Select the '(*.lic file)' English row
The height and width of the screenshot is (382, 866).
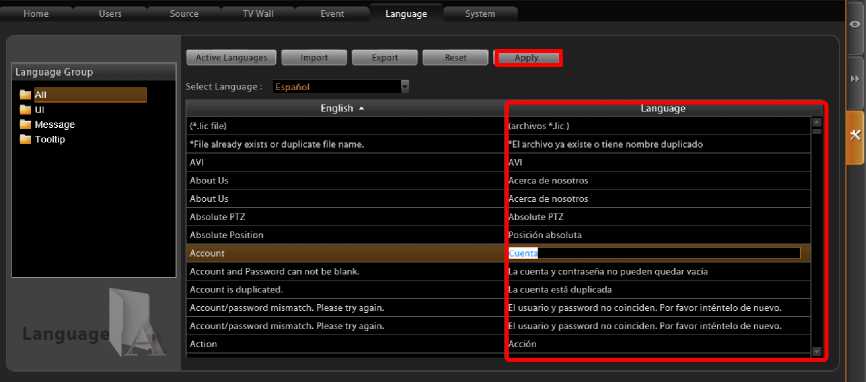[345, 126]
